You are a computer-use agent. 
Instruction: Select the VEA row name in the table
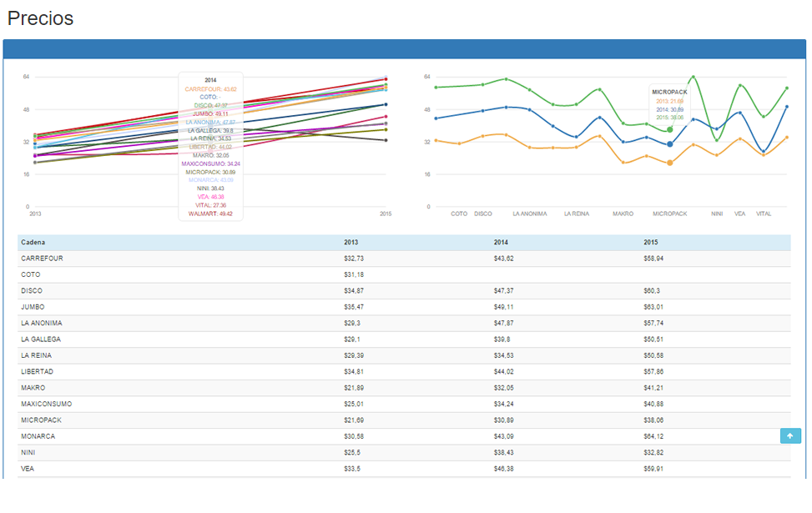tap(28, 469)
